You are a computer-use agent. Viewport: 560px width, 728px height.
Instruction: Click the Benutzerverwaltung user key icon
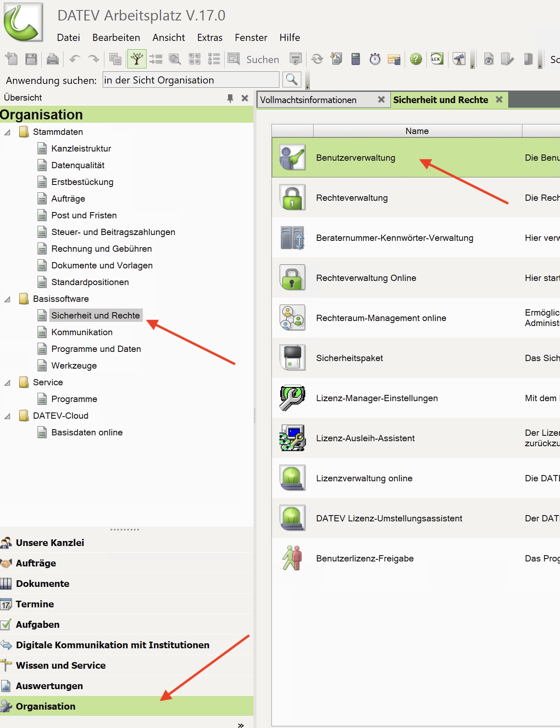[292, 157]
